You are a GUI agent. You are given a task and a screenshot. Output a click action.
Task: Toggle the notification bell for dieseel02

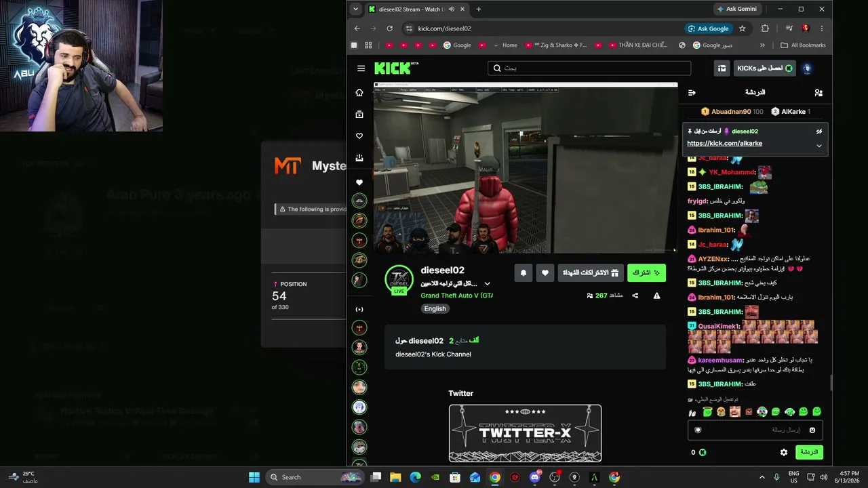pyautogui.click(x=524, y=272)
